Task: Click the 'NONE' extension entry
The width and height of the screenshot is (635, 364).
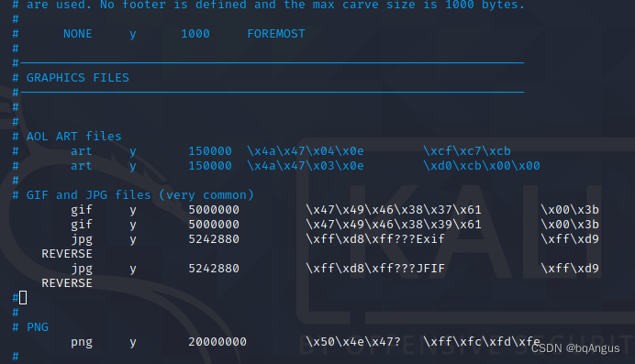Action: [78, 34]
